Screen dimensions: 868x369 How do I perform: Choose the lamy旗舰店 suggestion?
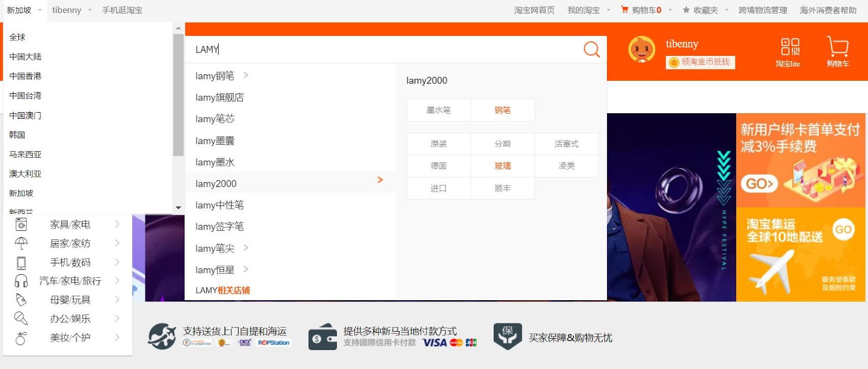[220, 98]
